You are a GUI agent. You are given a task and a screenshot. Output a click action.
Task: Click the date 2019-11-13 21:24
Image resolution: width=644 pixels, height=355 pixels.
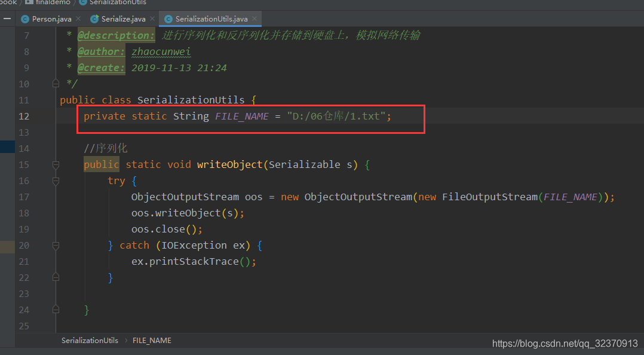(179, 68)
